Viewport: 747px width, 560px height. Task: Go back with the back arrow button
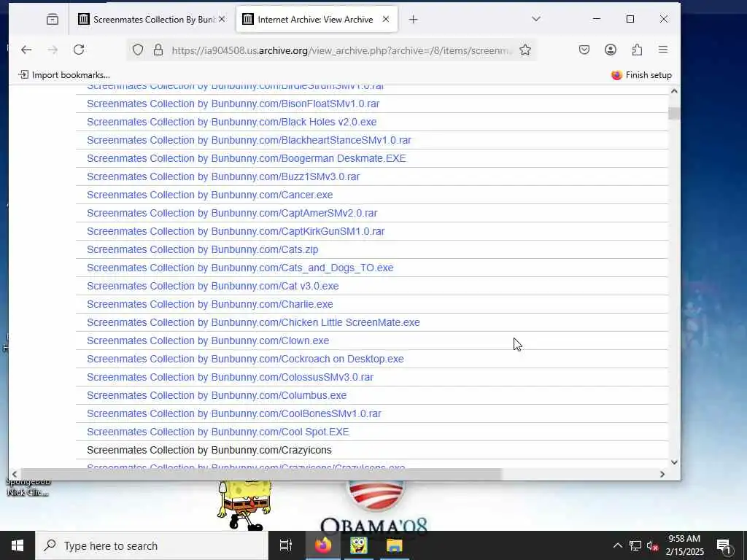click(26, 50)
